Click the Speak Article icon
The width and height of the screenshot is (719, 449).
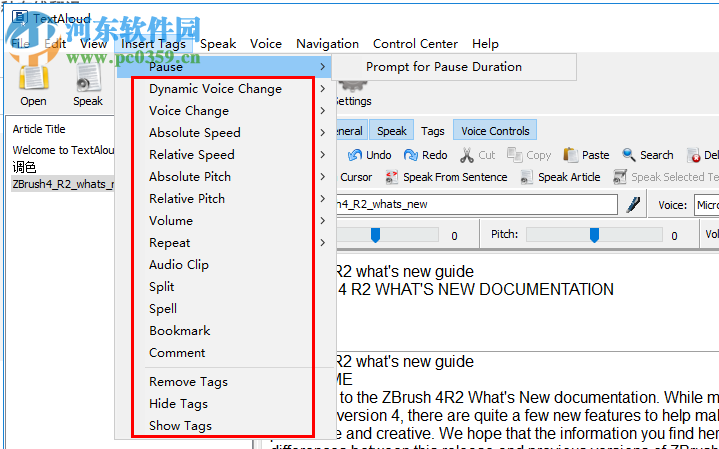[527, 177]
